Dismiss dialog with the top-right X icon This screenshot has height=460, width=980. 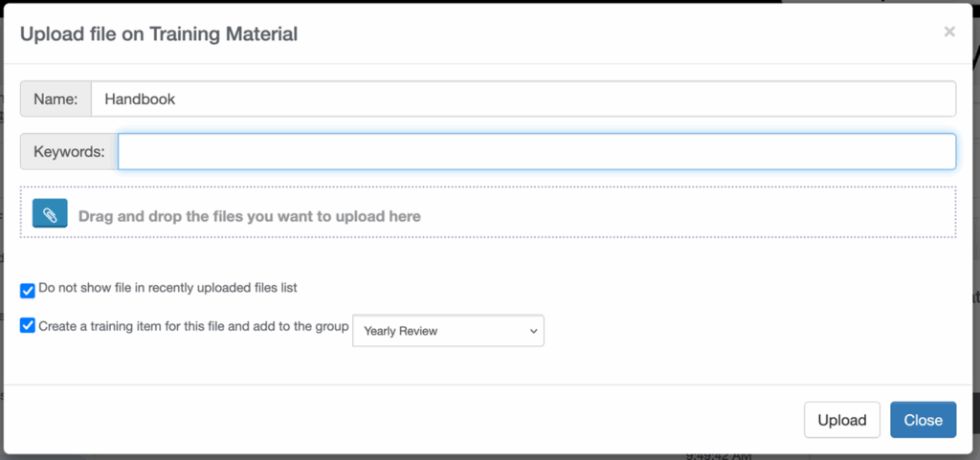pos(949,32)
